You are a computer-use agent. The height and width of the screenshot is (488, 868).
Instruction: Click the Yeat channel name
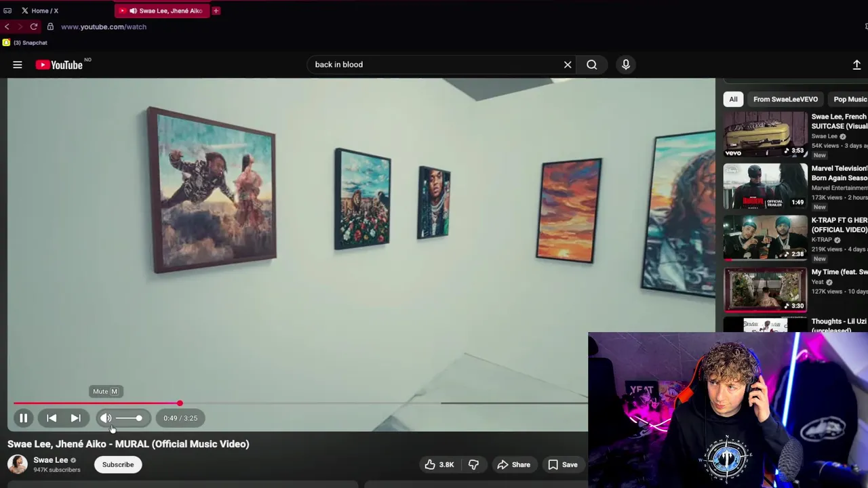pyautogui.click(x=818, y=282)
